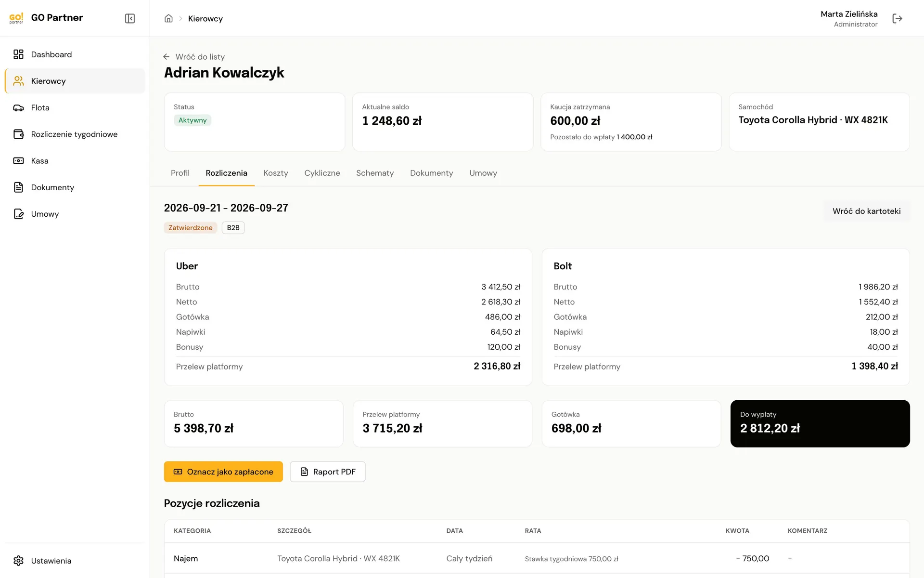Click the Dashboard grid icon
924x578 pixels.
[18, 54]
